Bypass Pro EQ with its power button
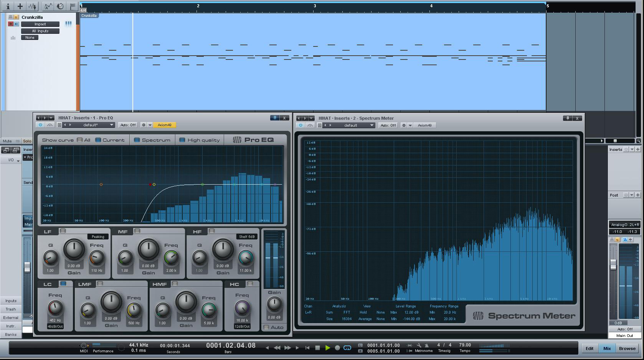 (x=40, y=125)
